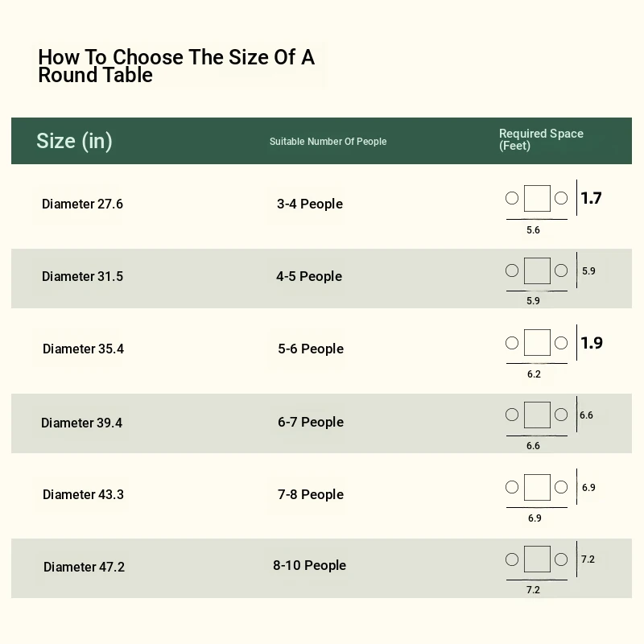Click the left chair circle in the 27.6 row
This screenshot has width=644, height=644.
click(x=512, y=198)
